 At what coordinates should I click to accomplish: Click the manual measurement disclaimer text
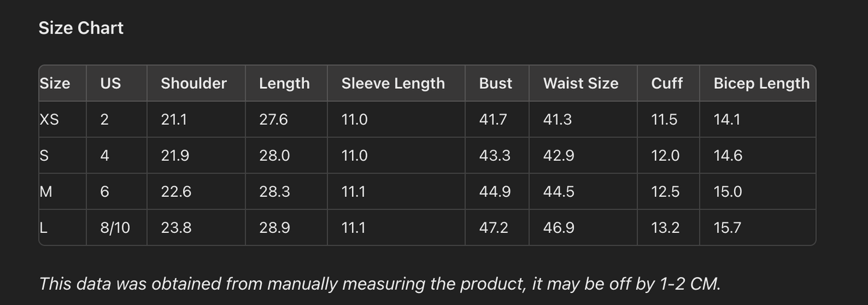(380, 283)
